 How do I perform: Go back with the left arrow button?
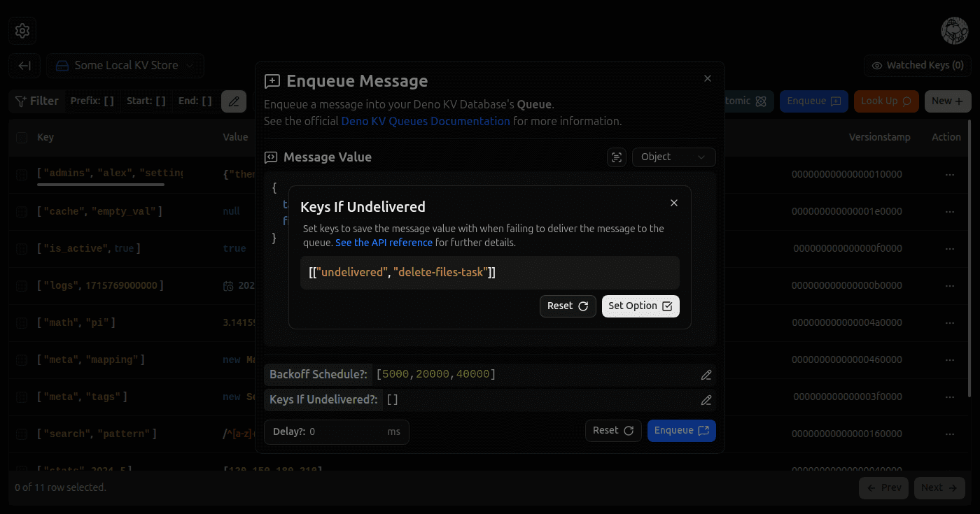pyautogui.click(x=24, y=66)
